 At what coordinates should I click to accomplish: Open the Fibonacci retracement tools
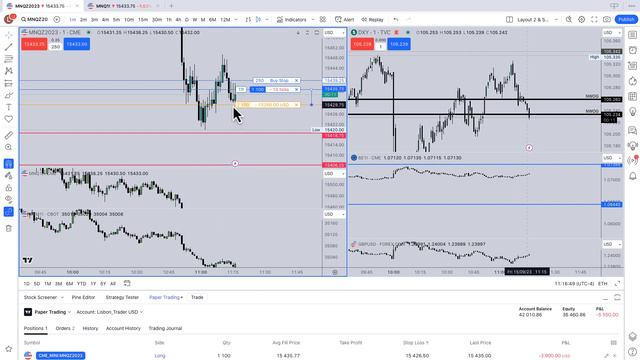(9, 59)
